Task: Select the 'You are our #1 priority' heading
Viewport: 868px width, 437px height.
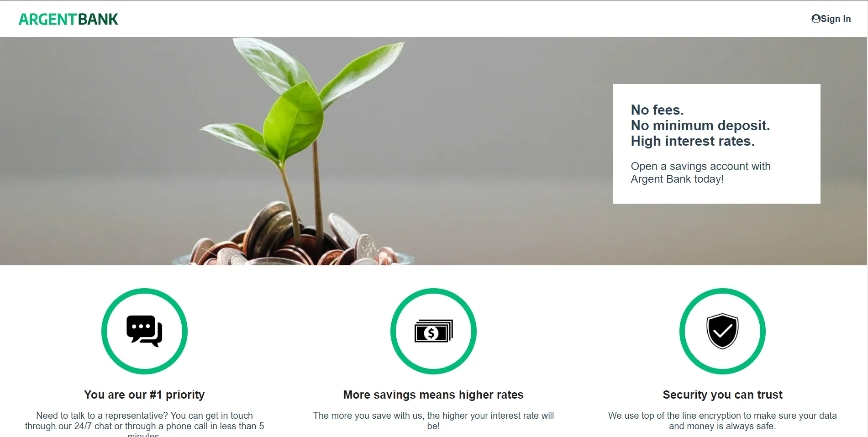Action: (x=144, y=395)
